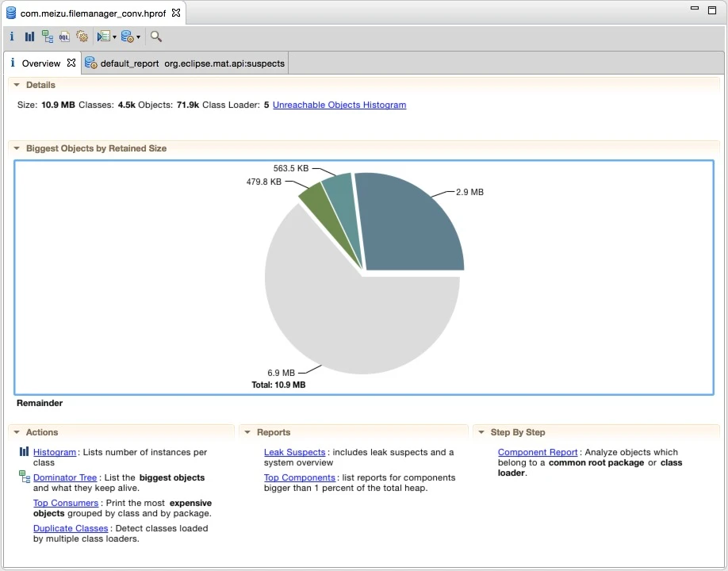Collapse the Details section
The height and width of the screenshot is (571, 728).
(x=17, y=85)
